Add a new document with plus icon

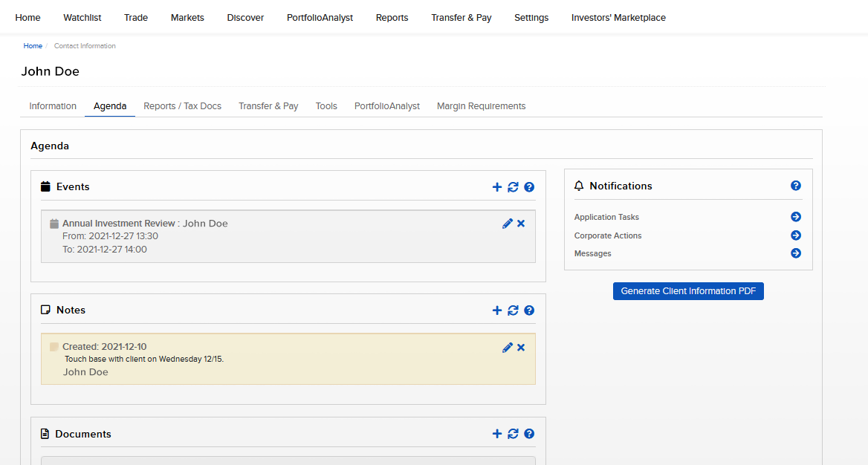click(497, 434)
